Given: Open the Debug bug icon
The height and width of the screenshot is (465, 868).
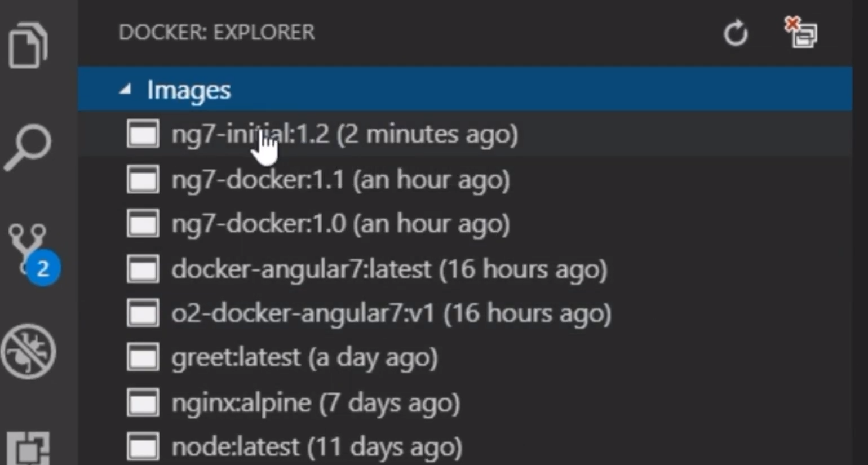Looking at the screenshot, I should (28, 351).
